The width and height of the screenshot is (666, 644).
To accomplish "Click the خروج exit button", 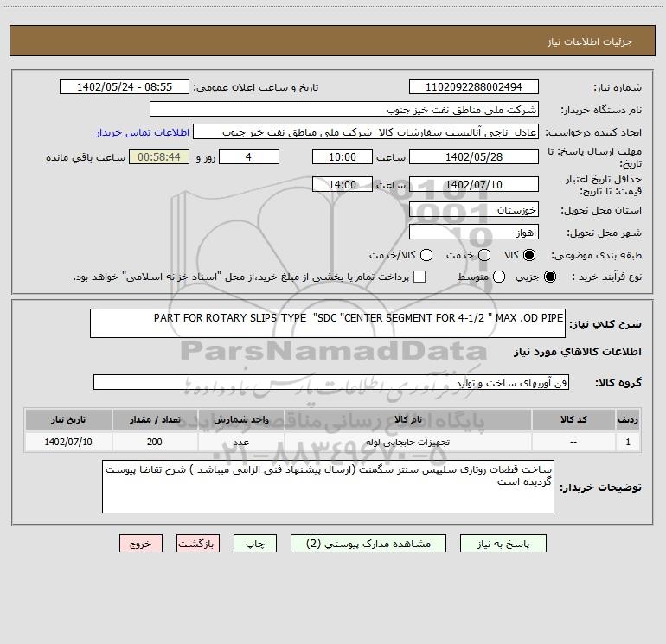I will [141, 544].
